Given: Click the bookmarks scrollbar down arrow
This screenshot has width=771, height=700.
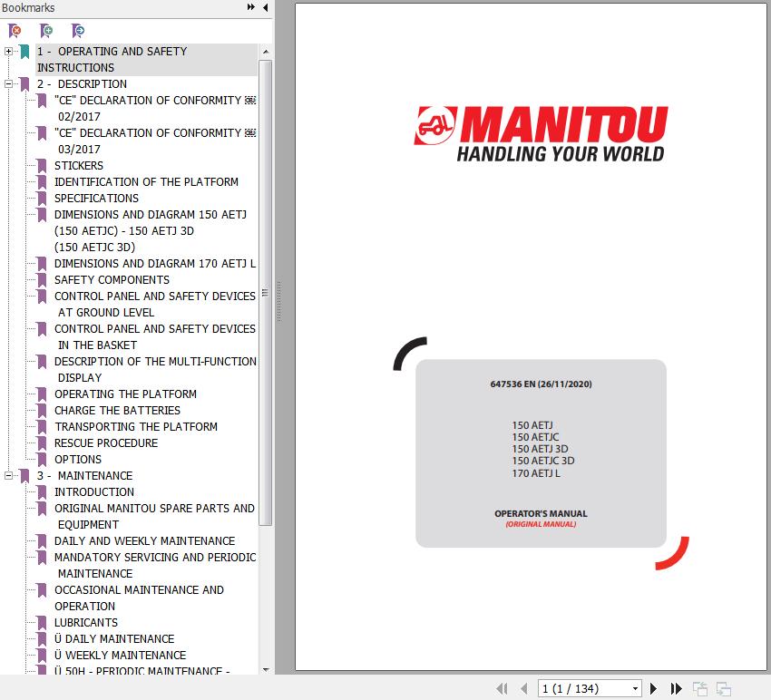Looking at the screenshot, I should [266, 669].
